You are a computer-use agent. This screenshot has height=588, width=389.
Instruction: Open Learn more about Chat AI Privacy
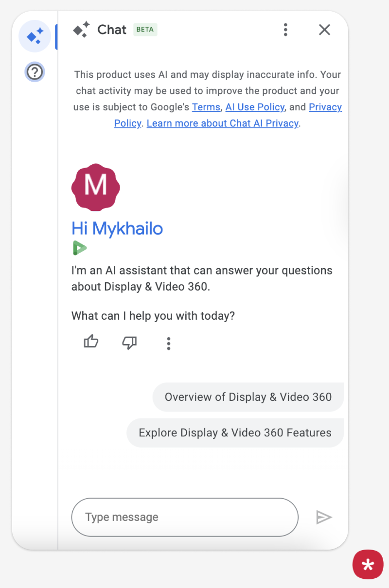pos(223,123)
